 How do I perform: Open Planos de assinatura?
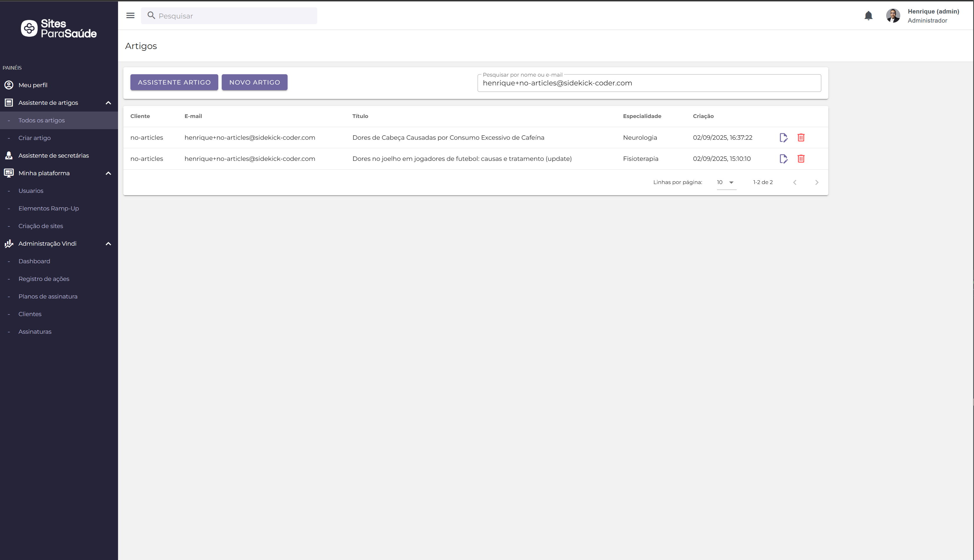click(59, 296)
